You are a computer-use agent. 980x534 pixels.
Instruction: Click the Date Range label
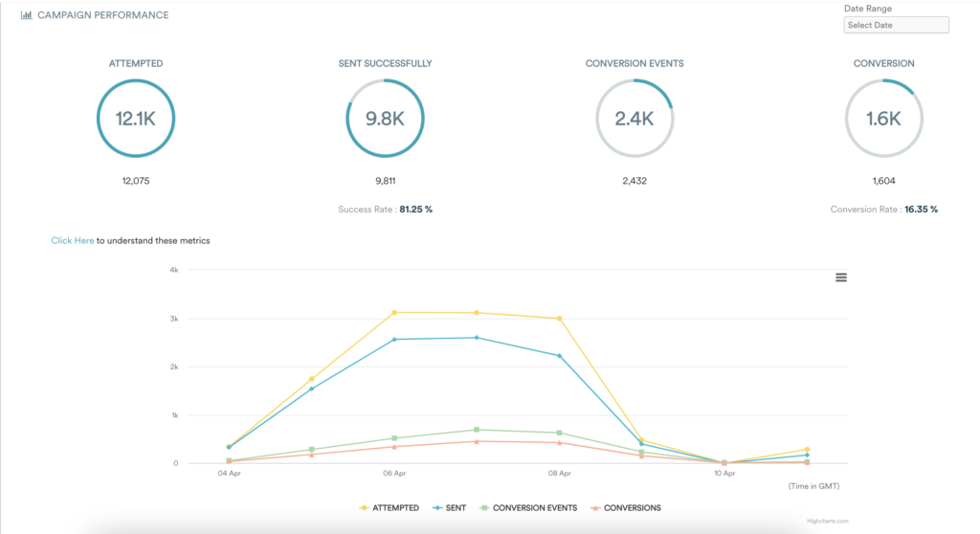pyautogui.click(x=868, y=9)
